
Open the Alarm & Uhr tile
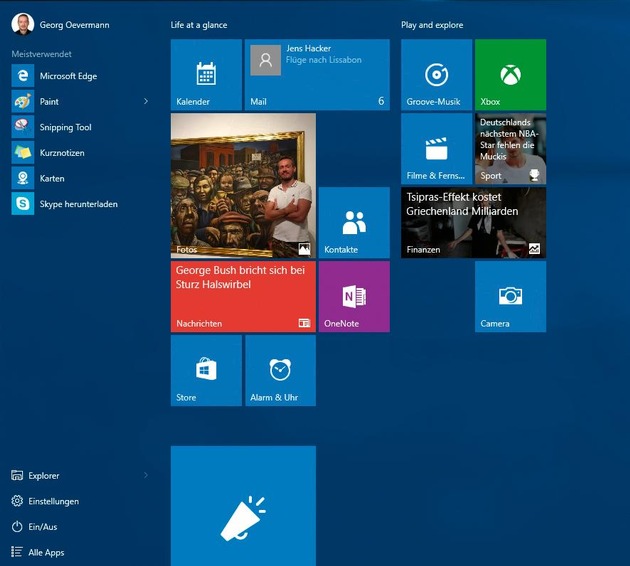tap(280, 371)
